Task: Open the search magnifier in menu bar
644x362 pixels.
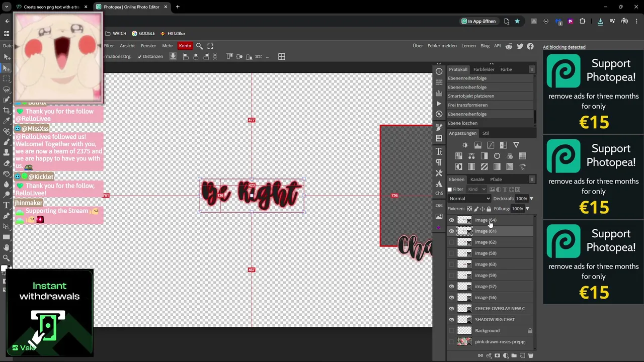Action: (x=199, y=46)
